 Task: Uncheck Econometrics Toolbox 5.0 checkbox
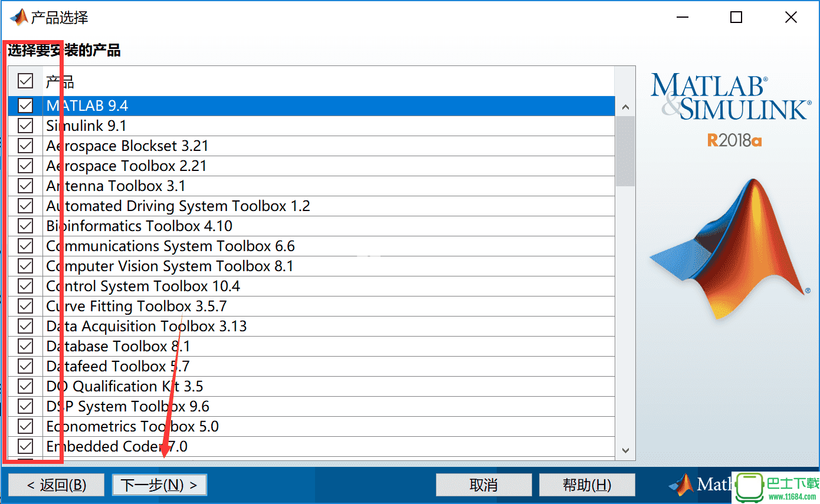click(25, 426)
